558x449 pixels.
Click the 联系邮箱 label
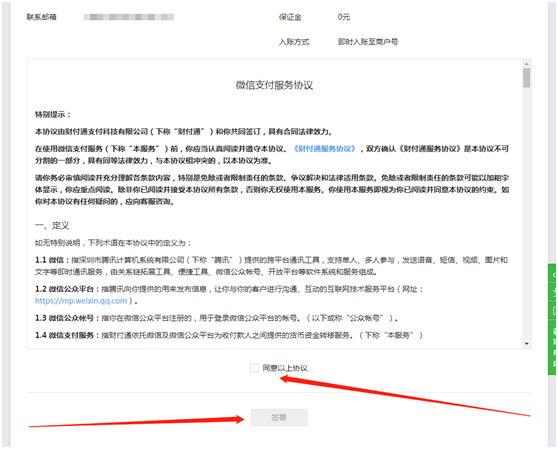tap(42, 17)
